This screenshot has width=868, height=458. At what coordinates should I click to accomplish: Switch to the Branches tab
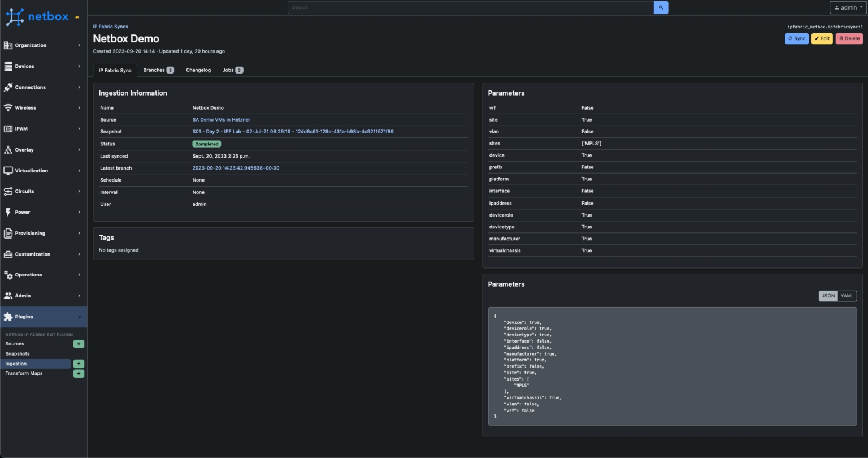pyautogui.click(x=153, y=70)
